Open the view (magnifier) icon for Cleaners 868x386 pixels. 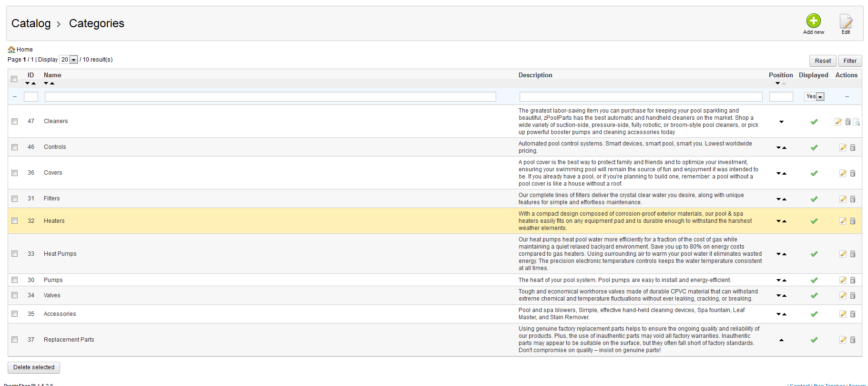pos(857,122)
